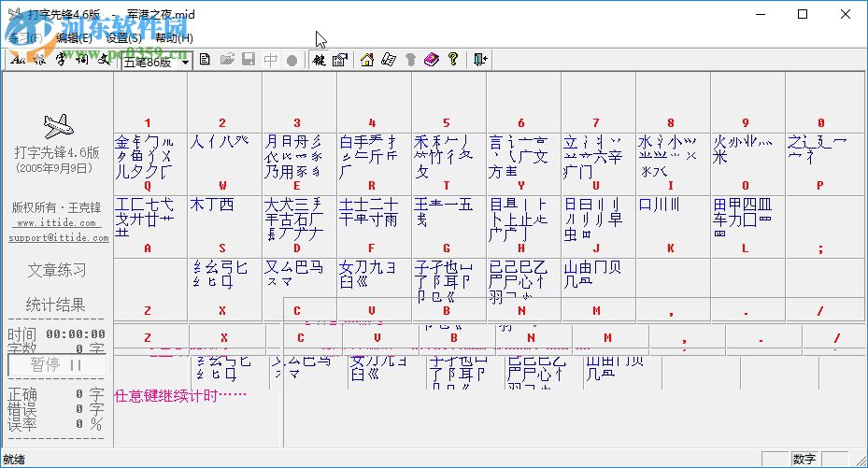Click the scroll papers toolbar icon

389,59
